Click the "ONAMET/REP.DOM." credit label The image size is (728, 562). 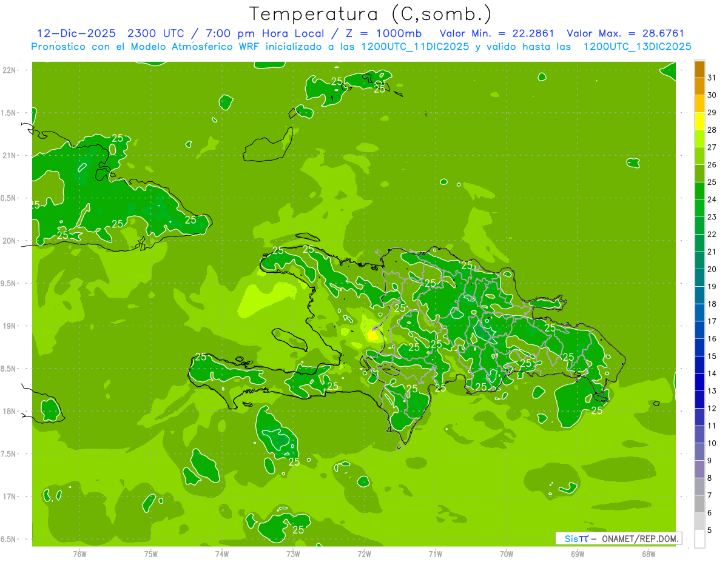[x=639, y=538]
